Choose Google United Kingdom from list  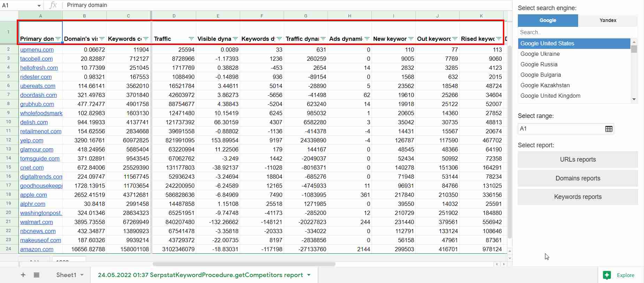click(574, 96)
